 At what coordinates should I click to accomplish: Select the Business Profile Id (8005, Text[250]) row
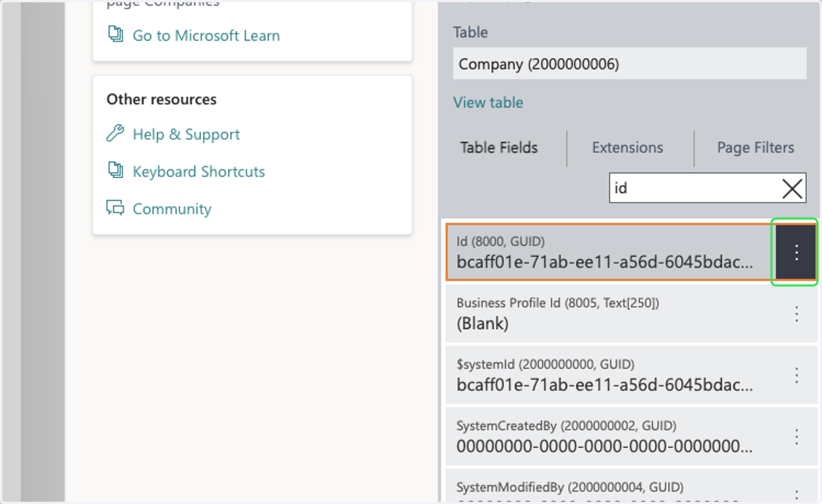click(631, 314)
